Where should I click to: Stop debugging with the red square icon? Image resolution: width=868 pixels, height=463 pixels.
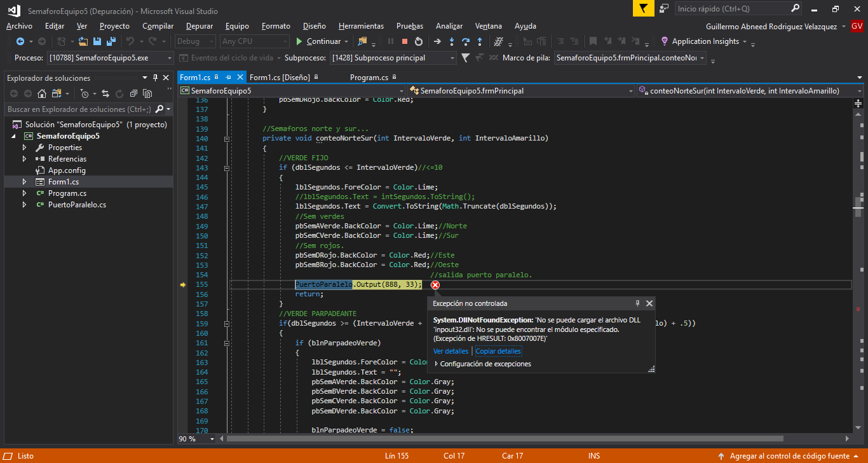(404, 41)
